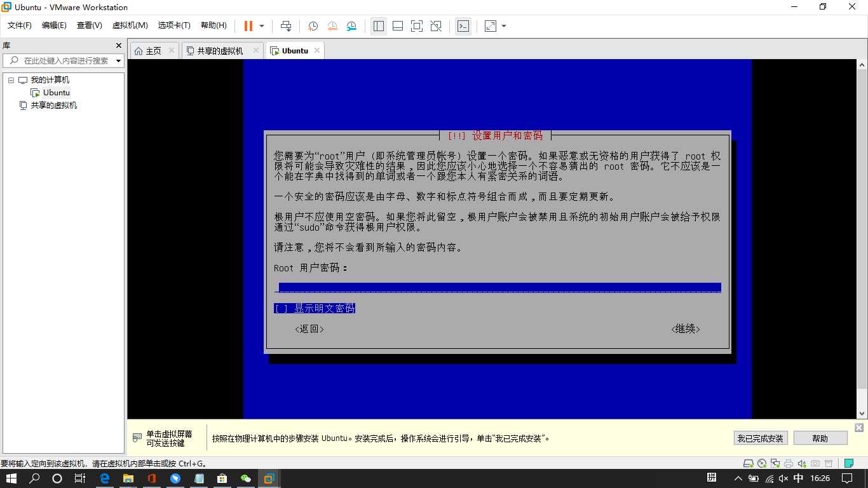The width and height of the screenshot is (868, 488).
Task: Click the stretch guest display icon
Action: (x=491, y=26)
